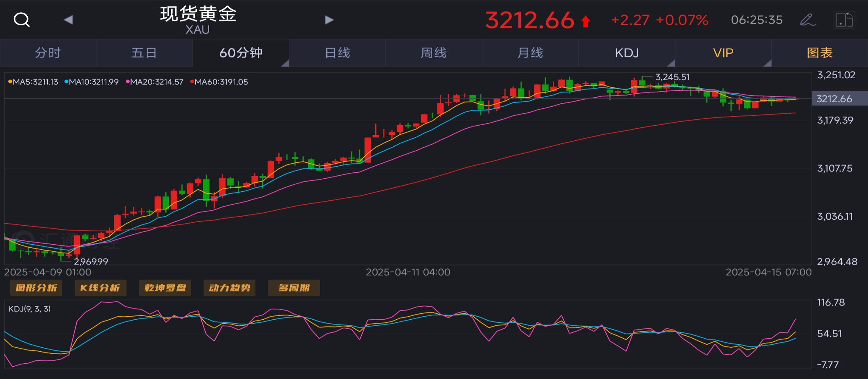Switch to the 日线 tab
The image size is (868, 379).
[x=337, y=53]
